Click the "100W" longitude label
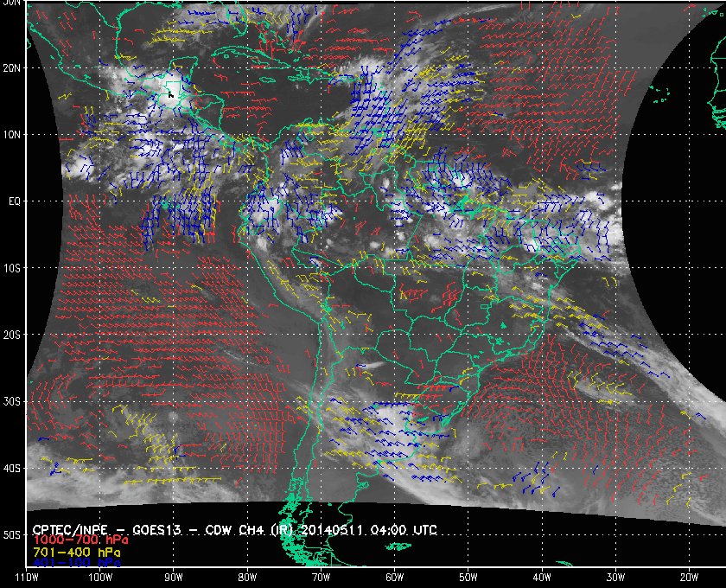 [x=100, y=578]
